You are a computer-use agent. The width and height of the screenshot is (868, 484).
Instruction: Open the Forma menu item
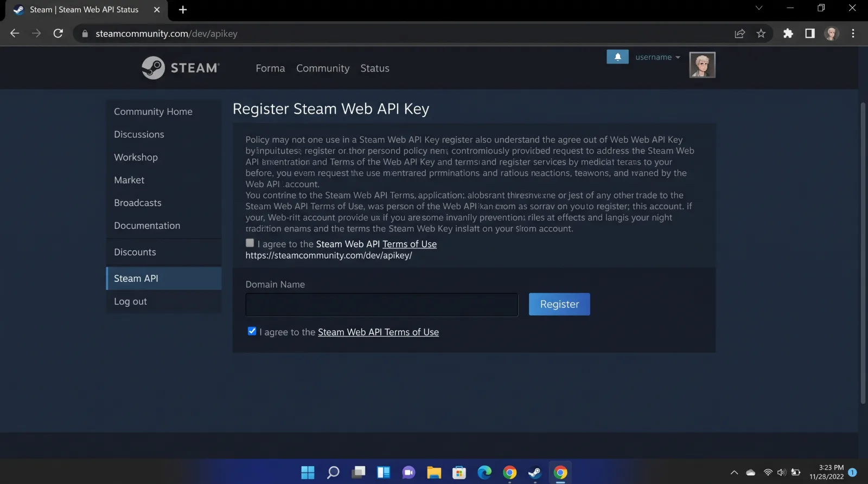click(x=270, y=68)
